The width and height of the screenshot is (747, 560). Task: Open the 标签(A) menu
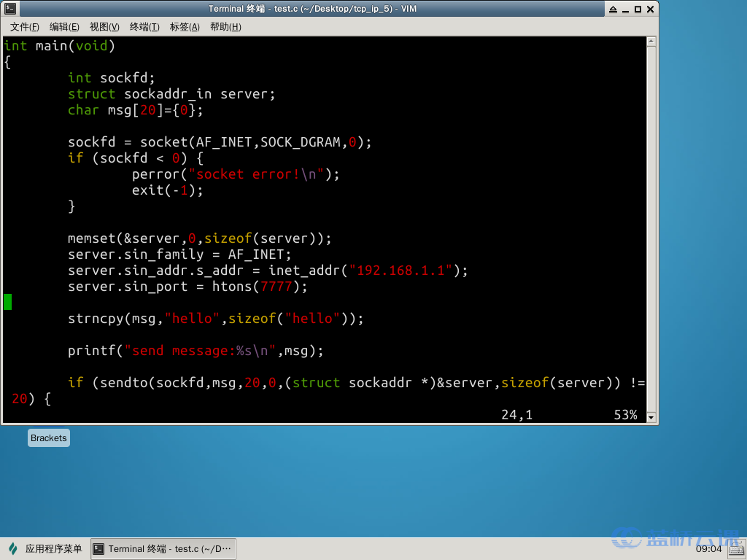coord(185,27)
